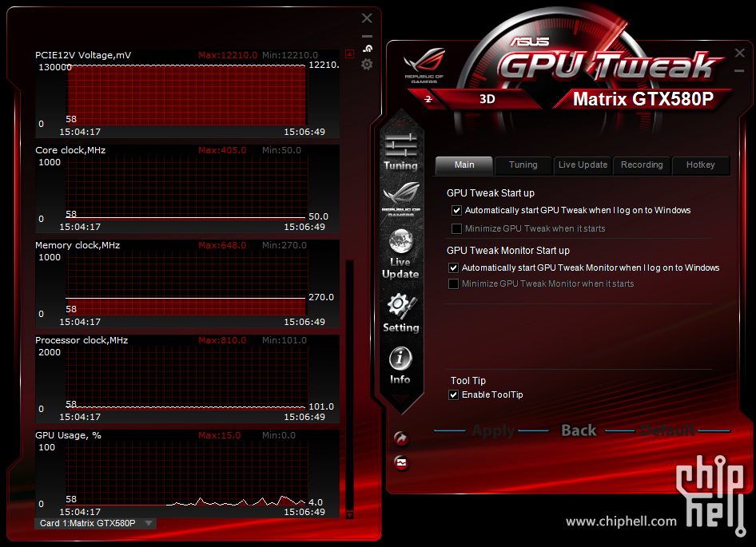Check Minimize GPU Tweak when it starts

456,229
